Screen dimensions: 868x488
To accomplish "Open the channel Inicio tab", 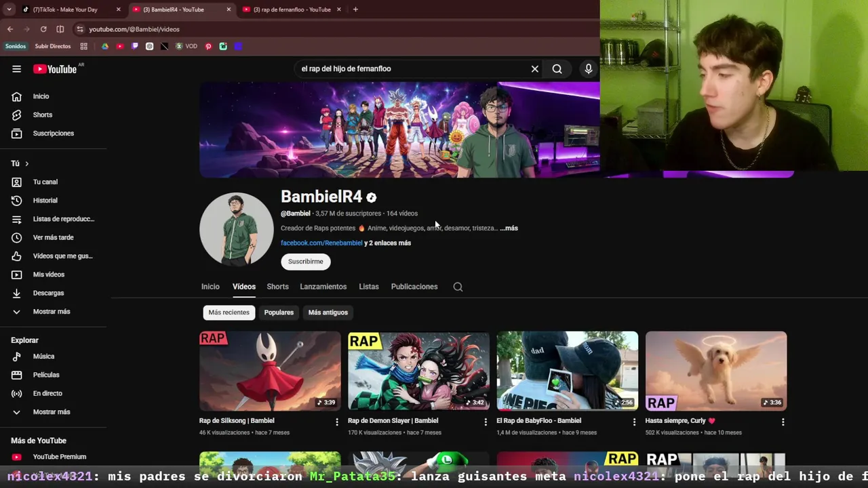I will (210, 287).
